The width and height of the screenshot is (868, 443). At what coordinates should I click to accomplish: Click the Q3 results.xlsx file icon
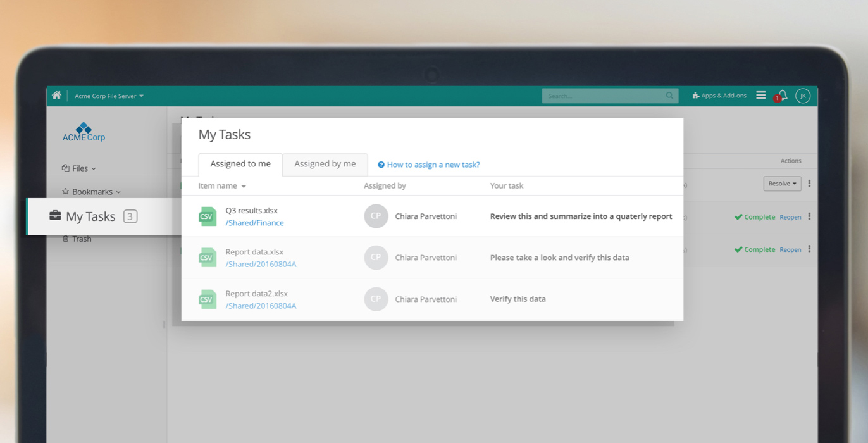click(207, 216)
